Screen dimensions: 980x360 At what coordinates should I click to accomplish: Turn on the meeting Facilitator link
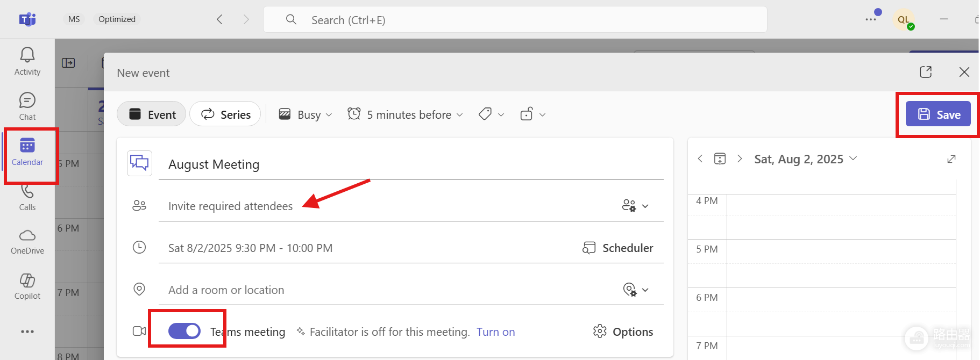[x=496, y=332]
